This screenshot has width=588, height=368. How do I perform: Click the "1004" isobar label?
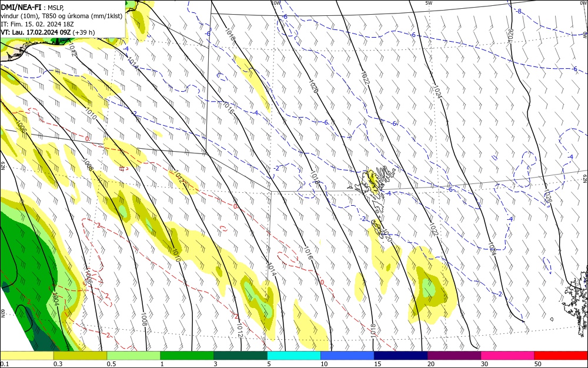coord(55,299)
